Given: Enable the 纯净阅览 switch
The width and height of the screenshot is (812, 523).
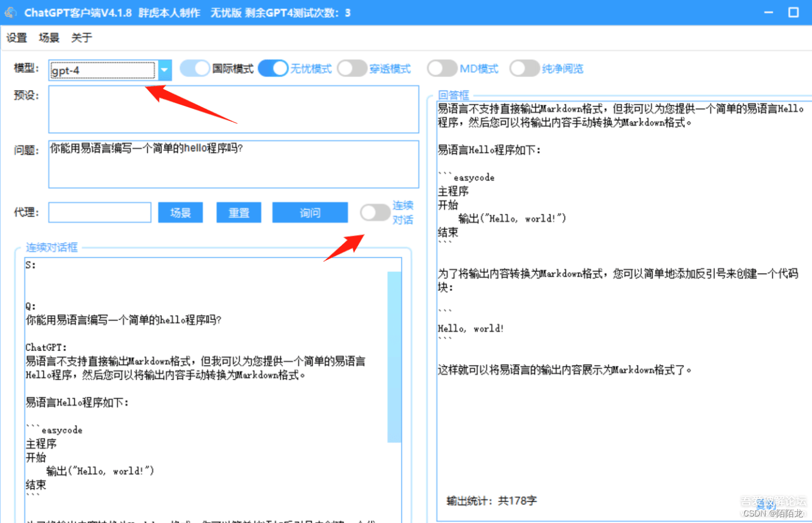Looking at the screenshot, I should point(524,68).
